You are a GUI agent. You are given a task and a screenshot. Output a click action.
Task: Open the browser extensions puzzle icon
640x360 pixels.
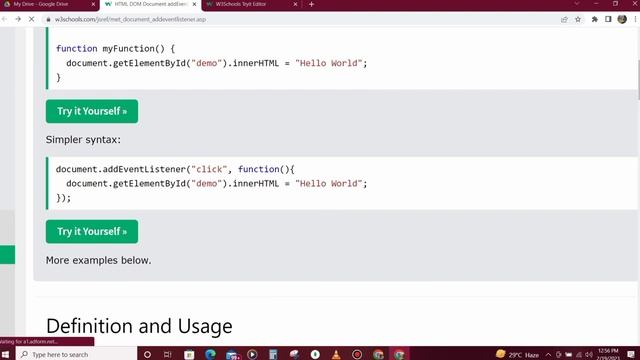click(x=595, y=19)
